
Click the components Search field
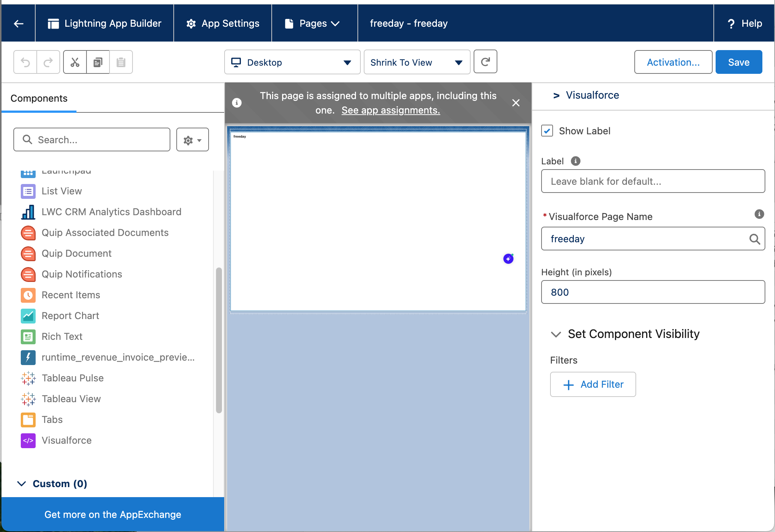[92, 139]
